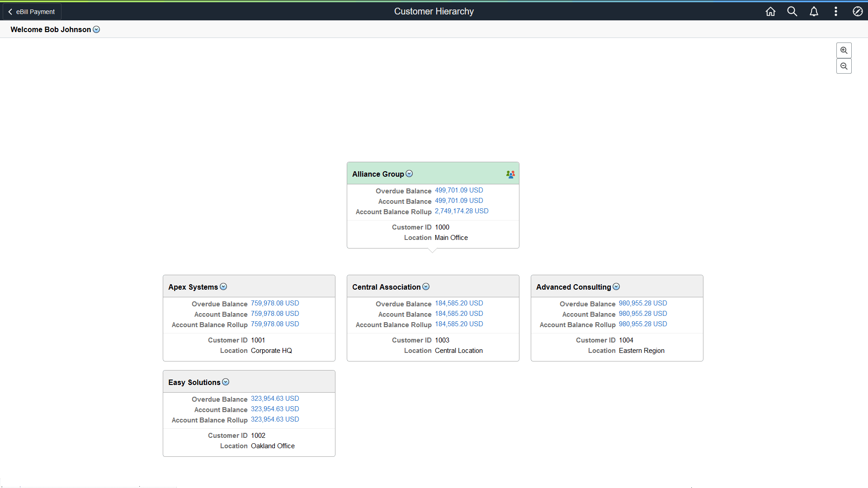Viewport: 868px width, 488px height.
Task: Click the NavBar compass icon
Action: (x=857, y=12)
